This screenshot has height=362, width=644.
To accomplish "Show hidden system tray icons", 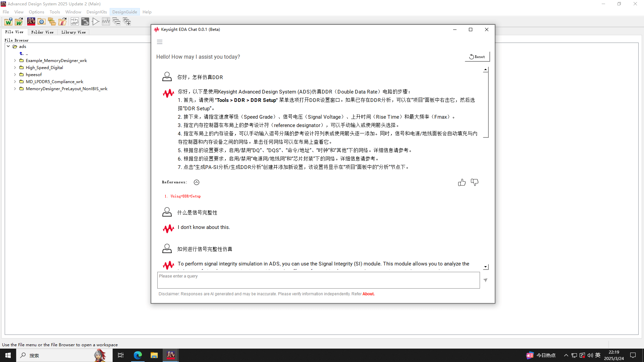I will pos(566,355).
